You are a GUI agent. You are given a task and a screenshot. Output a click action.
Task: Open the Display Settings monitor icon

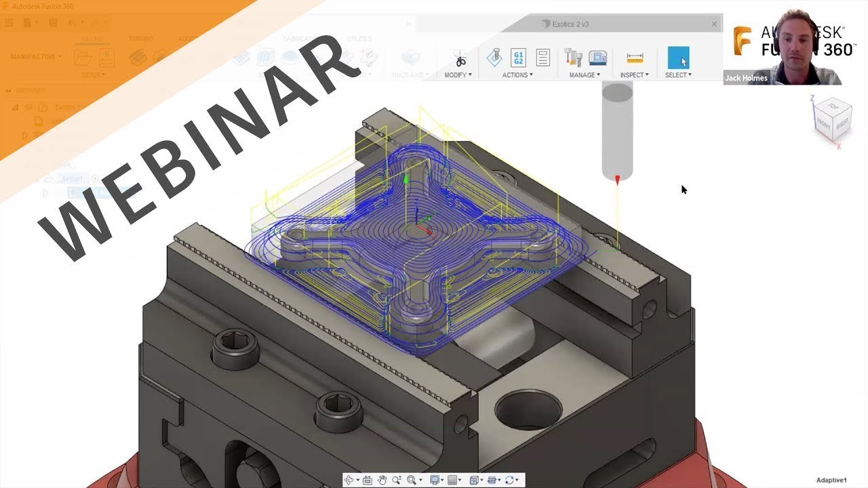tap(435, 480)
